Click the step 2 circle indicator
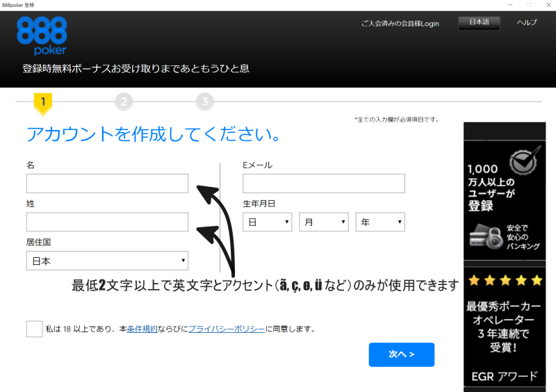 (x=124, y=102)
